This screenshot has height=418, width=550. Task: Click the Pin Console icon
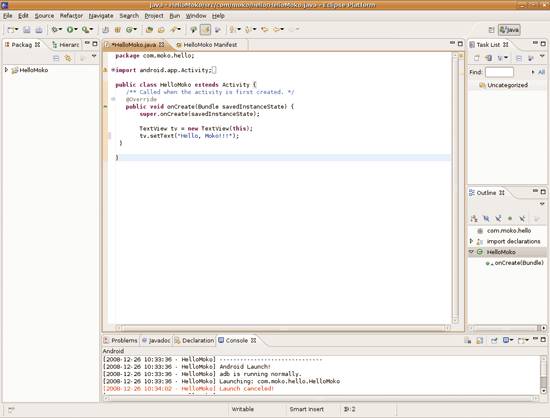click(x=494, y=340)
